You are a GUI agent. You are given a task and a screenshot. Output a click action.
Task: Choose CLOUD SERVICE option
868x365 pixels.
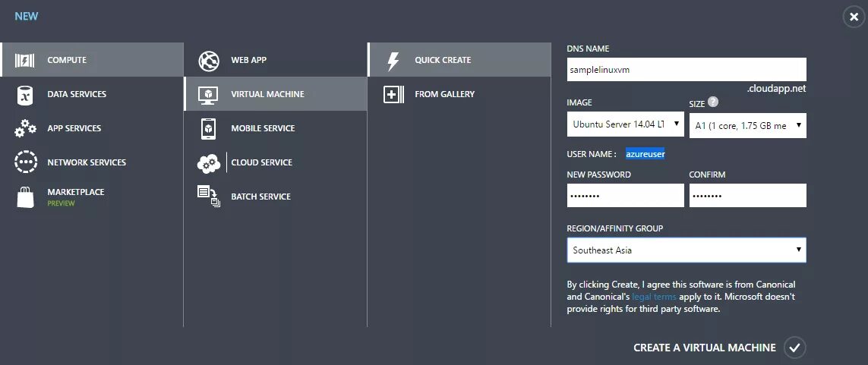pos(275,162)
